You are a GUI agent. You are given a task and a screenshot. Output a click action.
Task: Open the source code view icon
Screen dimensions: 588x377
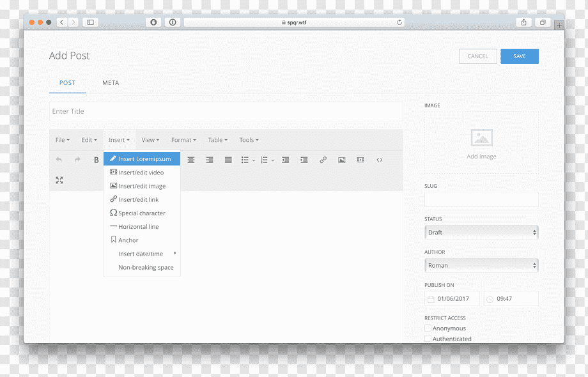point(380,160)
